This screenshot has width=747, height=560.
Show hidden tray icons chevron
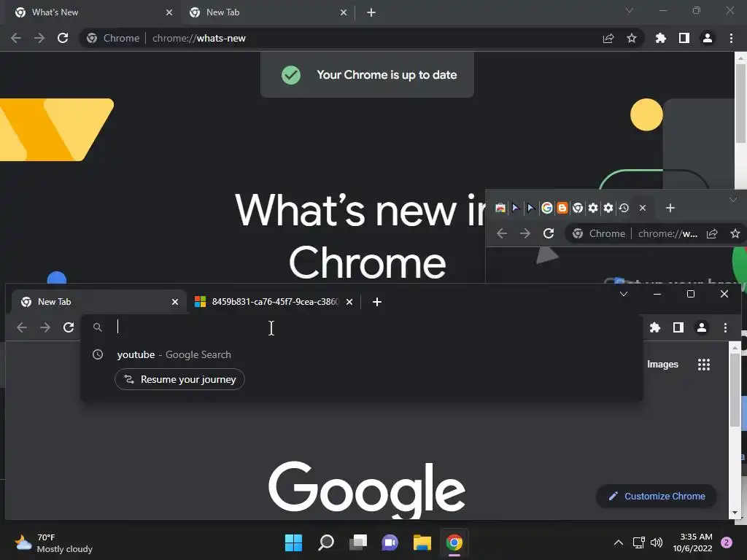coord(619,542)
